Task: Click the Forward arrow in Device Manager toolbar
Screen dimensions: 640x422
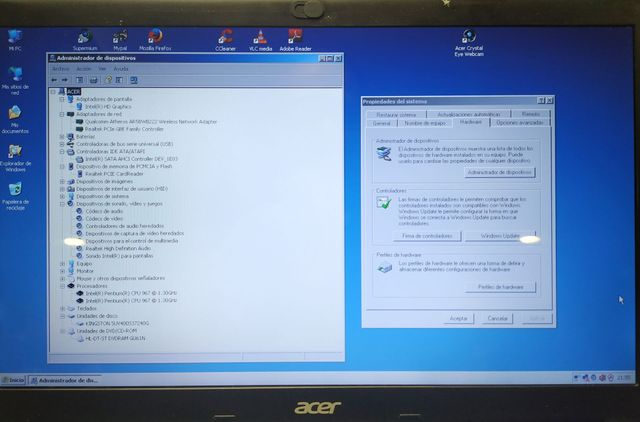Action: pyautogui.click(x=64, y=80)
